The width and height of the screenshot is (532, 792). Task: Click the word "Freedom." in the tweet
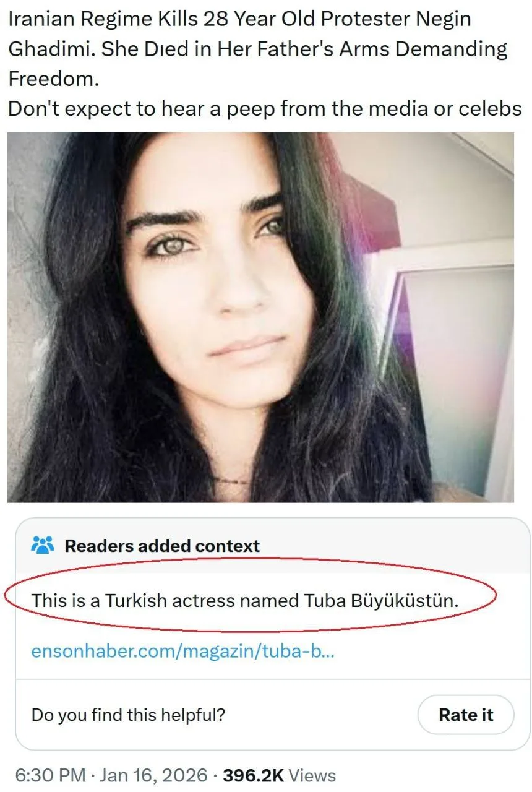tap(53, 78)
